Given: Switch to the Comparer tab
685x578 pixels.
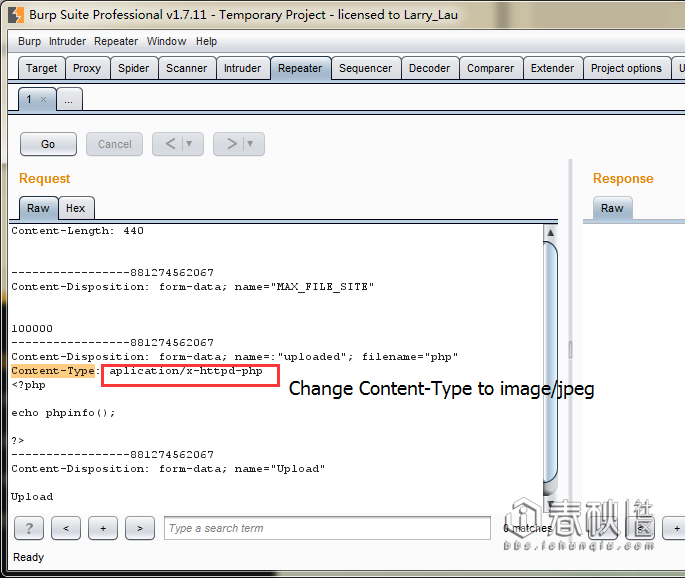Looking at the screenshot, I should (491, 68).
